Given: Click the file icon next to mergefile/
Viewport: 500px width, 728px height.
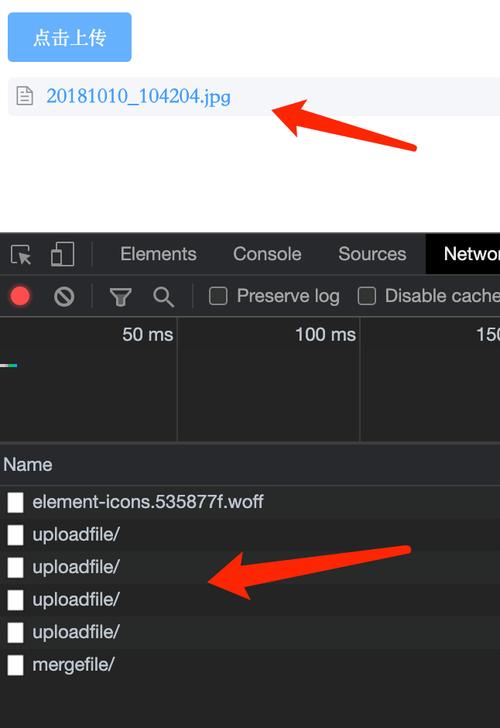Looking at the screenshot, I should 15,665.
